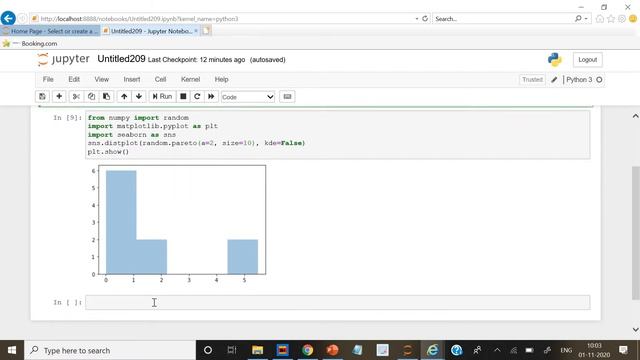640x360 pixels.
Task: Open Internet Explorer taskbar icon
Action: [432, 350]
